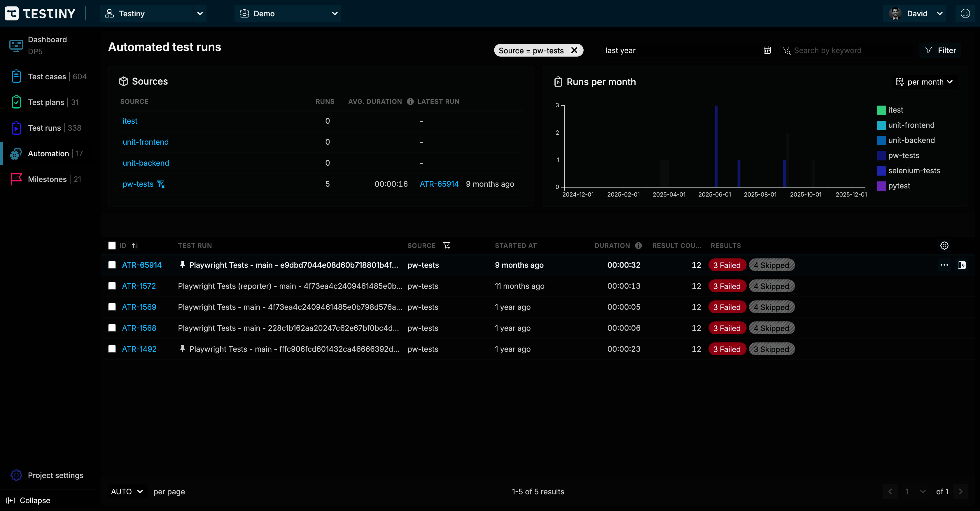
Task: Click the table column settings gear
Action: 944,246
